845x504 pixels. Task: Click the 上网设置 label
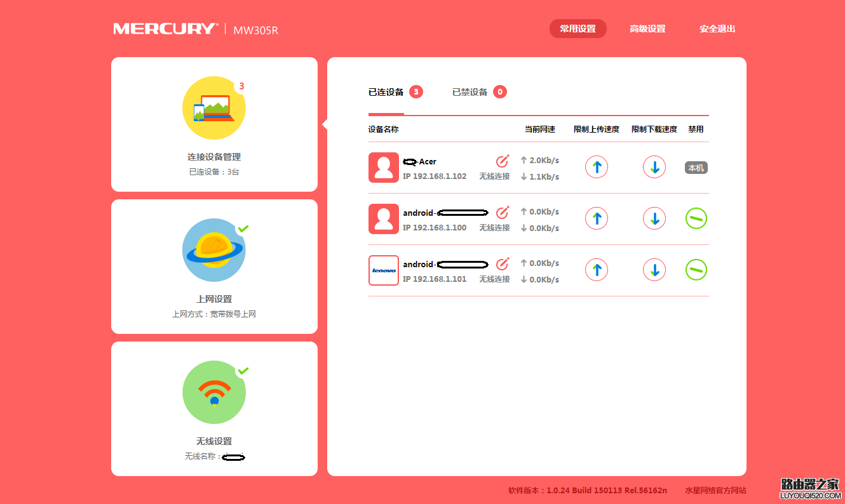tap(214, 299)
